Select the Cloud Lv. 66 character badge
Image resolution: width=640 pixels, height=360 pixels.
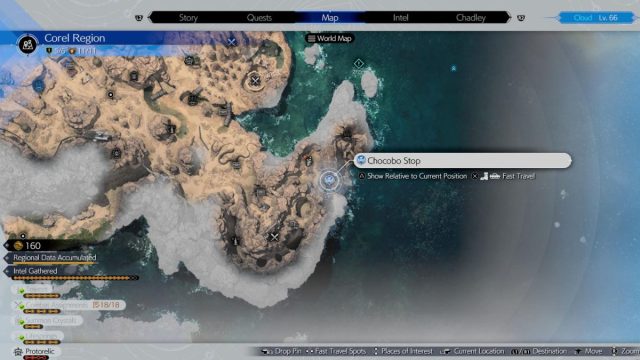point(596,18)
